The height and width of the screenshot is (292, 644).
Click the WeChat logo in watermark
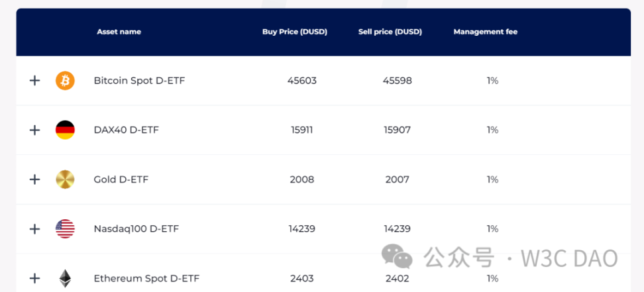coord(400,257)
